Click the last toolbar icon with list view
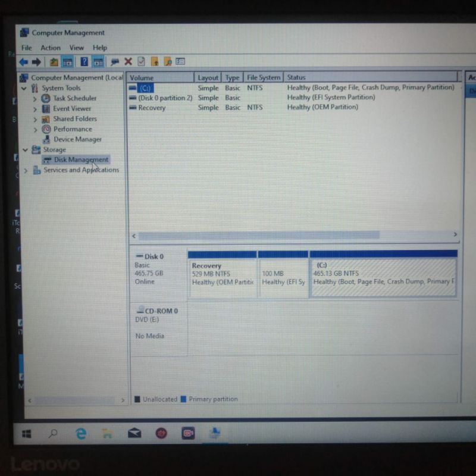476x476 pixels. [x=180, y=62]
